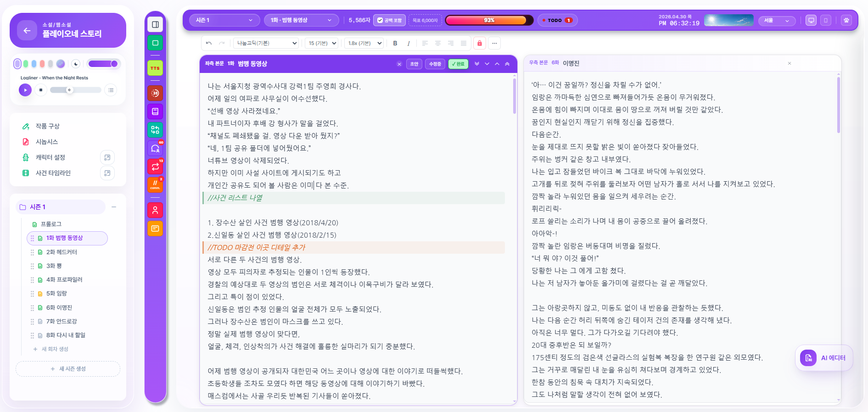The width and height of the screenshot is (868, 412).
Task: Toggle dark mode moon button
Action: click(x=76, y=64)
